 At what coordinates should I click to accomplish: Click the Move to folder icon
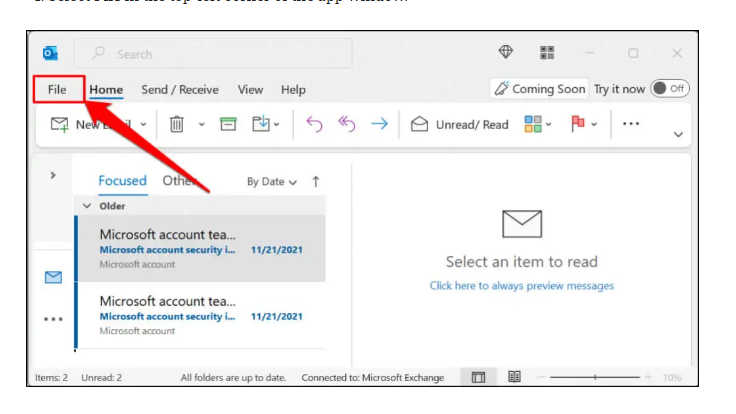tap(261, 123)
